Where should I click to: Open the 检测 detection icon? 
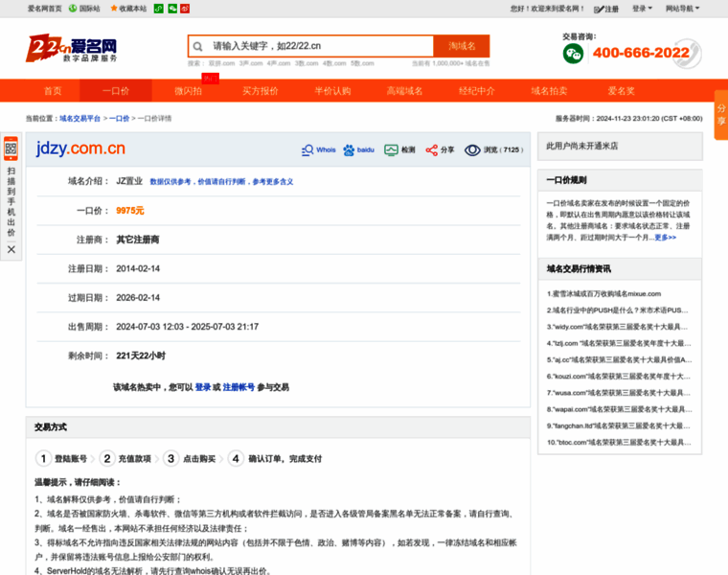pyautogui.click(x=391, y=150)
